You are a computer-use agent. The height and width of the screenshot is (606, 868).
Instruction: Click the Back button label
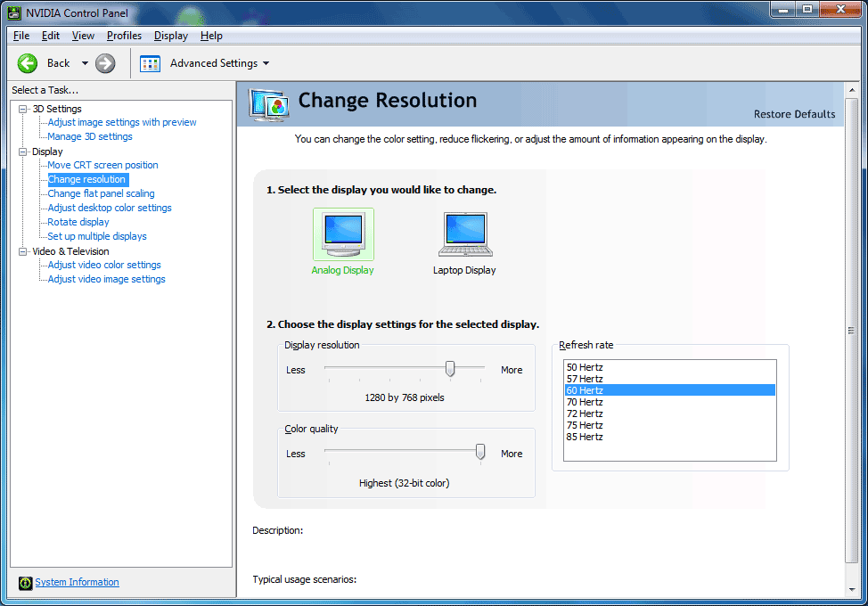click(58, 63)
